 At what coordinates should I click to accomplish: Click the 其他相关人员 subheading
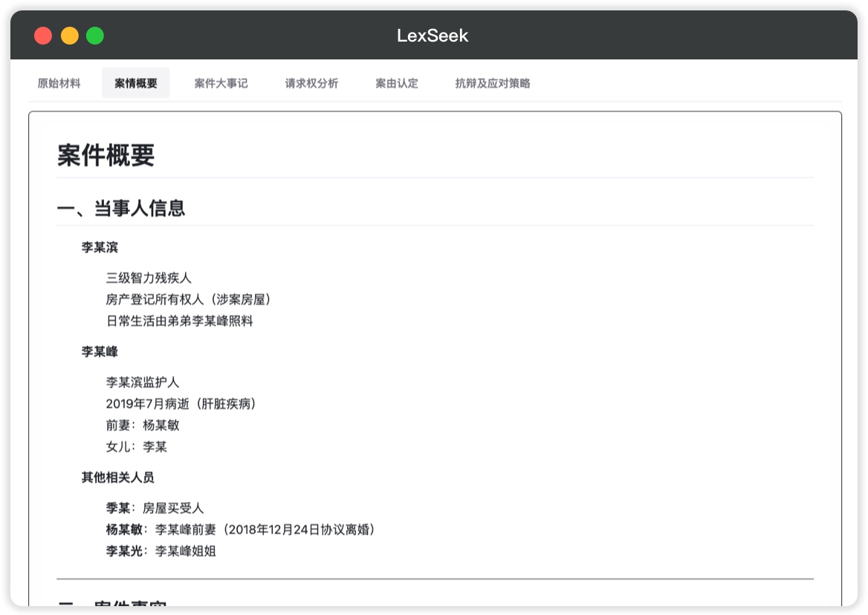(x=117, y=478)
